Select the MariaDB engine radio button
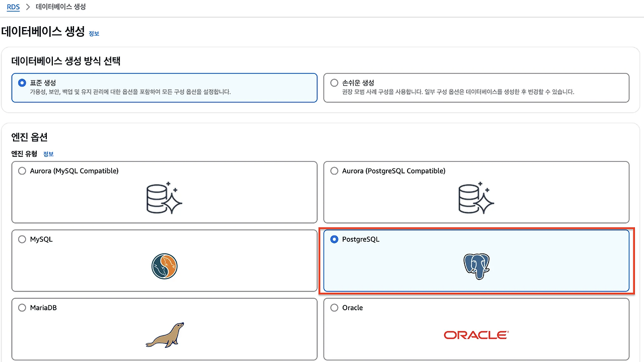The height and width of the screenshot is (362, 644). [x=22, y=308]
